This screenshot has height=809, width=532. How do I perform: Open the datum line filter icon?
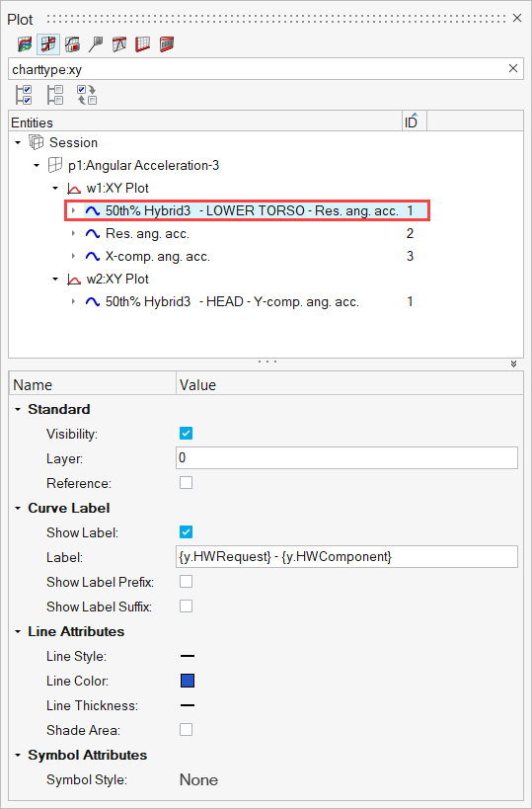(x=119, y=44)
